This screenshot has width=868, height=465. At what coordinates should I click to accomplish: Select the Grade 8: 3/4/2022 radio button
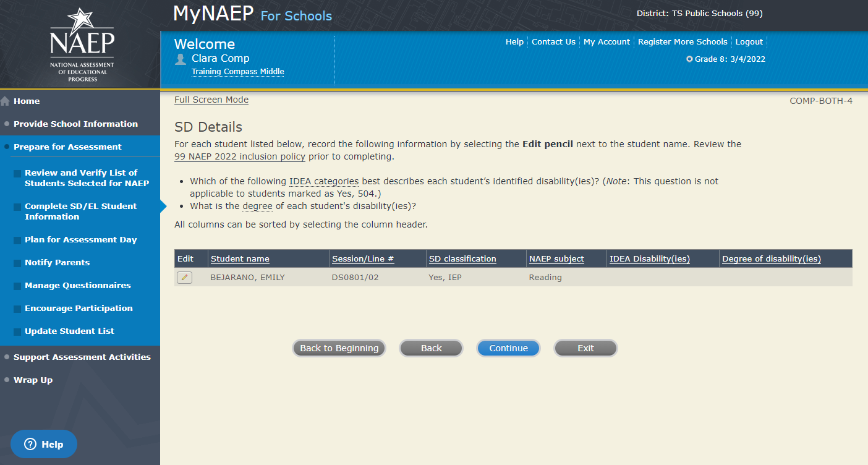pos(689,59)
